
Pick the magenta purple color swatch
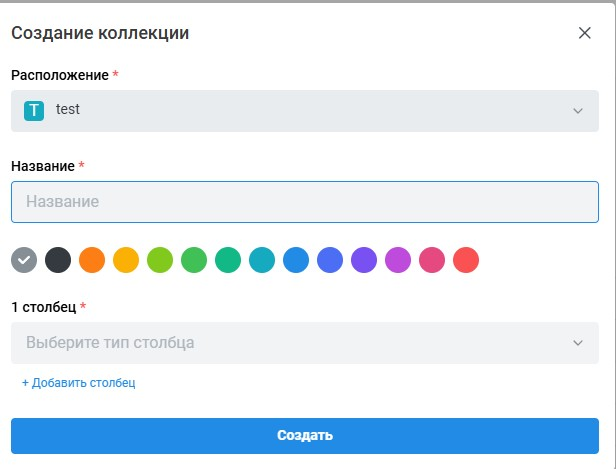398,260
